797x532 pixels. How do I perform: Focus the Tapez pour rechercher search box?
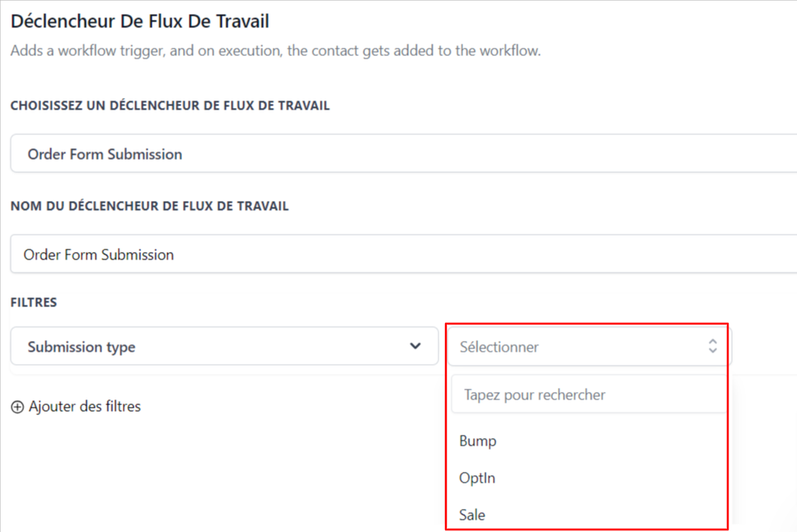[x=588, y=394]
